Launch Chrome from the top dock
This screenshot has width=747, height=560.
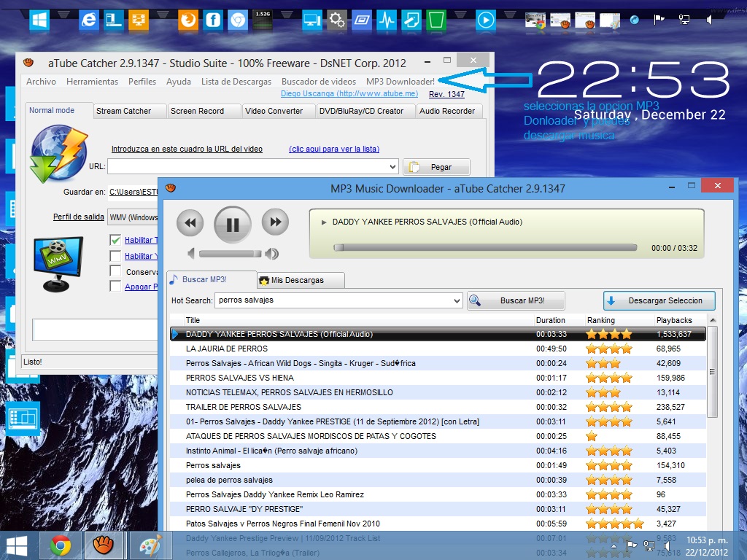[x=238, y=20]
